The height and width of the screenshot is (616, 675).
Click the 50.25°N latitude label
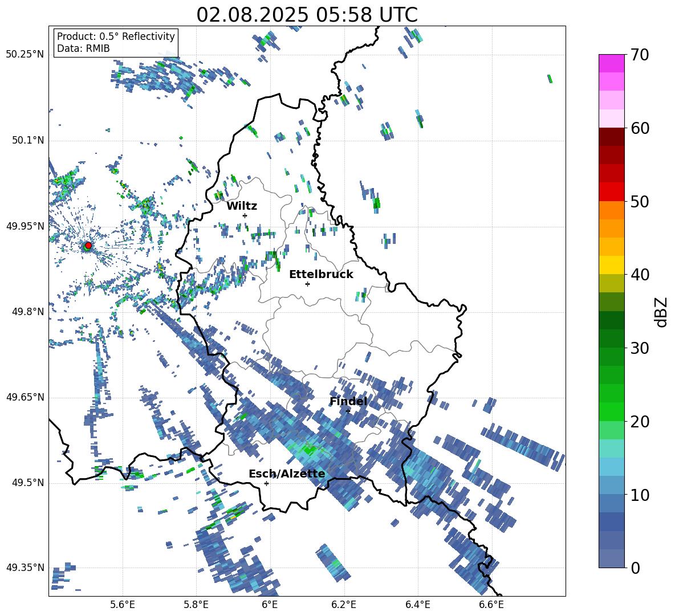pos(25,55)
